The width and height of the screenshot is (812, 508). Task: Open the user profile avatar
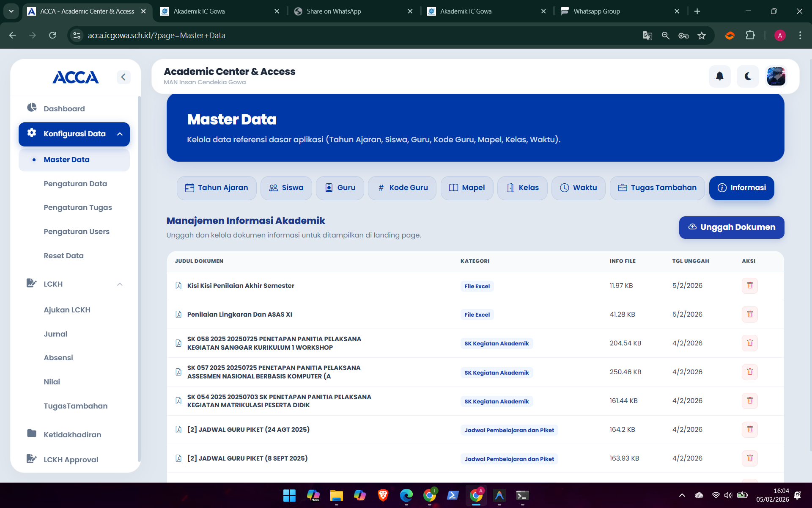(x=776, y=77)
